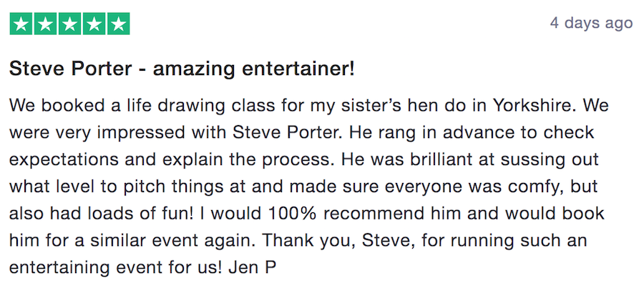Open the "Steve Porter - amazing entertainer!" review title
Image resolution: width=644 pixels, height=288 pixels.
click(x=182, y=70)
